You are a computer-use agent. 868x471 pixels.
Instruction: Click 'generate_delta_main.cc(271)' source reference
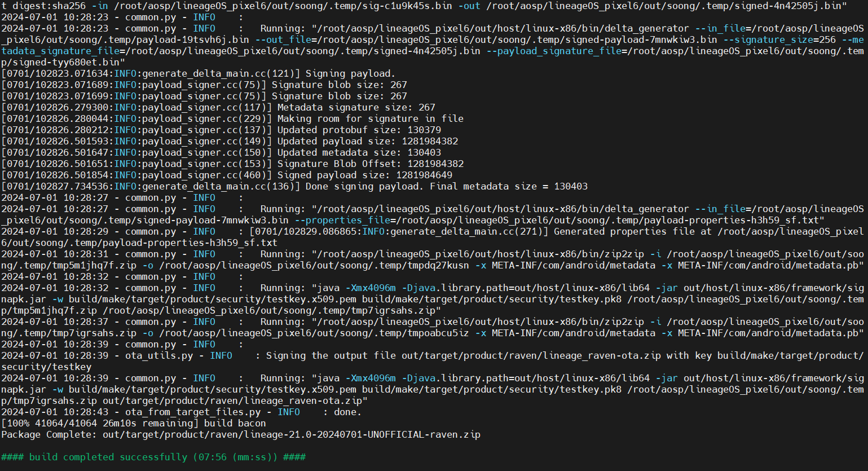click(x=469, y=231)
